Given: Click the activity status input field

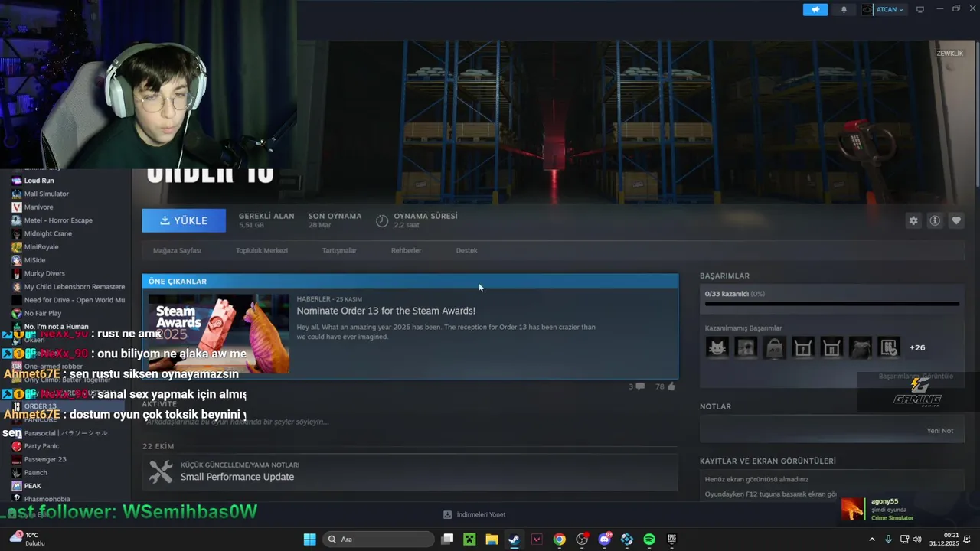Looking at the screenshot, I should point(410,422).
